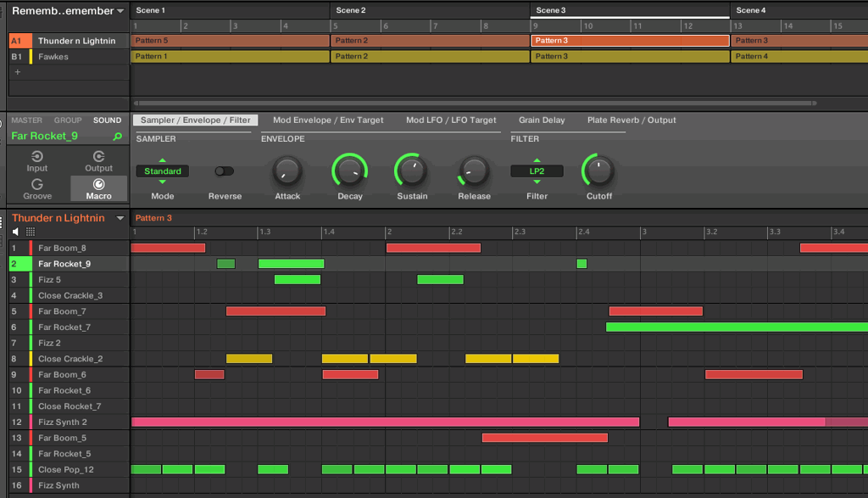Select sound slot 2 Far Rocket_9
The width and height of the screenshot is (868, 498).
point(70,264)
